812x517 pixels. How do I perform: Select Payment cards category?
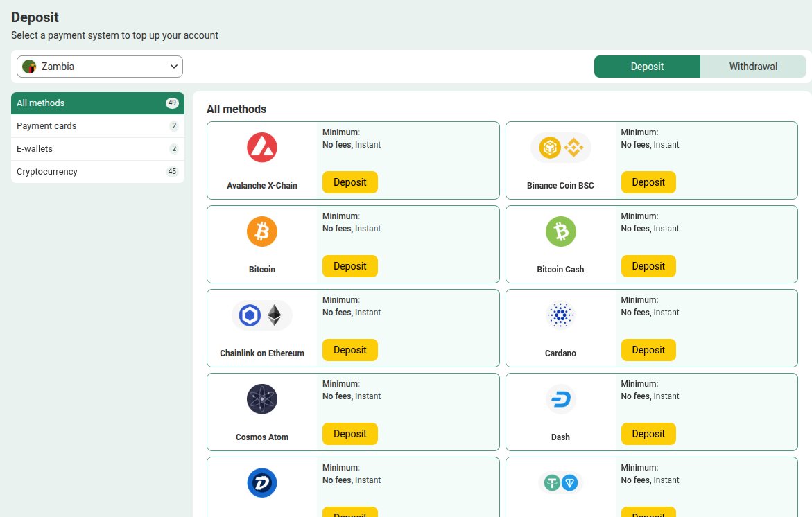(x=98, y=125)
